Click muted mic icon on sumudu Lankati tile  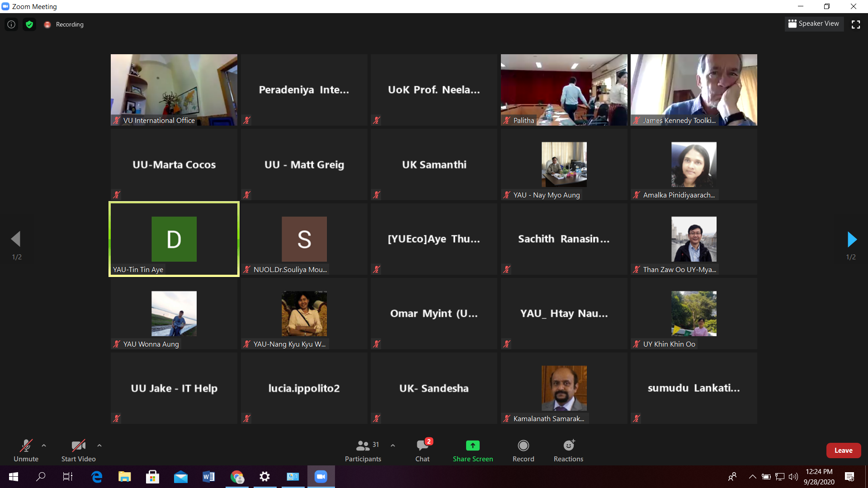coord(637,418)
